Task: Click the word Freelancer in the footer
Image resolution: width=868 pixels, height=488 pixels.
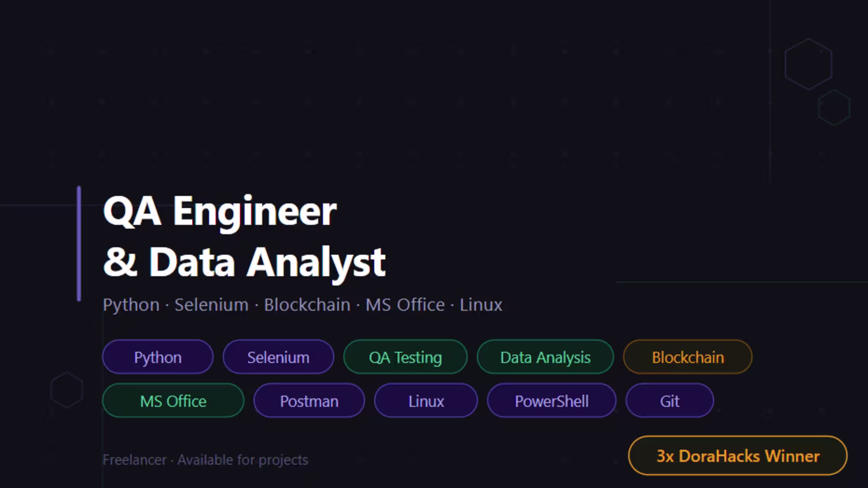Action: click(134, 460)
